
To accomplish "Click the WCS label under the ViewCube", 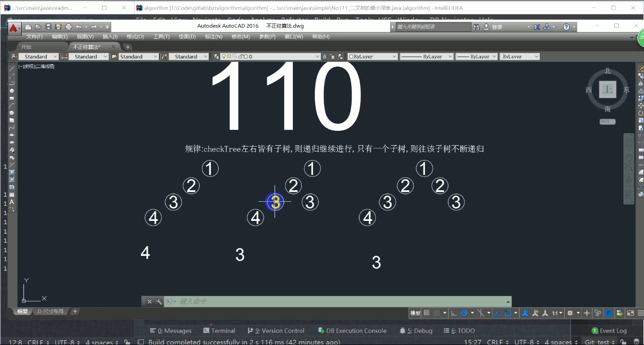I will pyautogui.click(x=607, y=122).
